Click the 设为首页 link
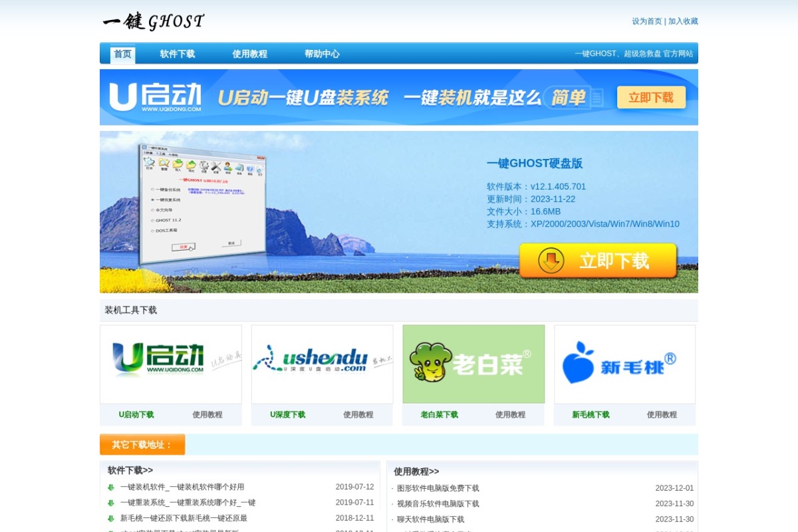 (x=647, y=21)
